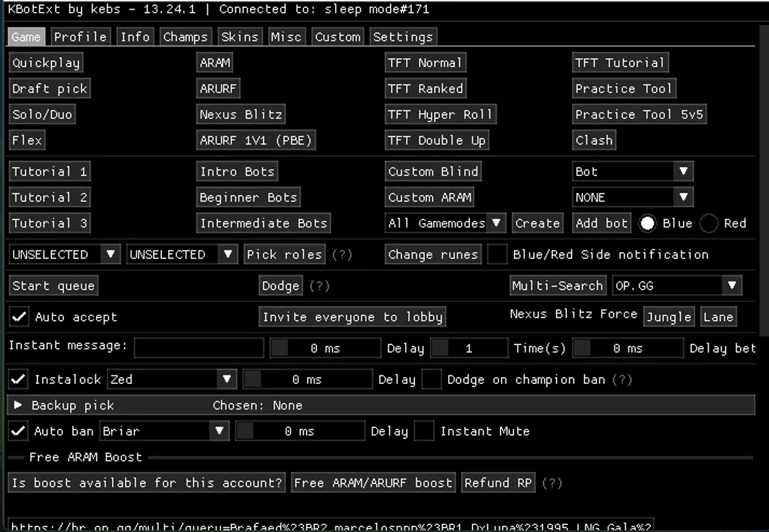The width and height of the screenshot is (769, 532).
Task: Click the Instant message delay slider
Action: click(325, 348)
